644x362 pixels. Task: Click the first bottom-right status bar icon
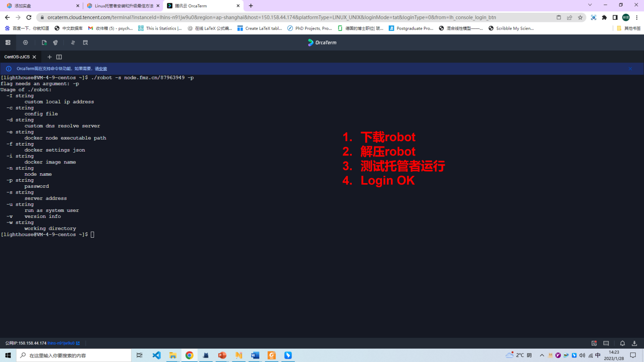594,343
